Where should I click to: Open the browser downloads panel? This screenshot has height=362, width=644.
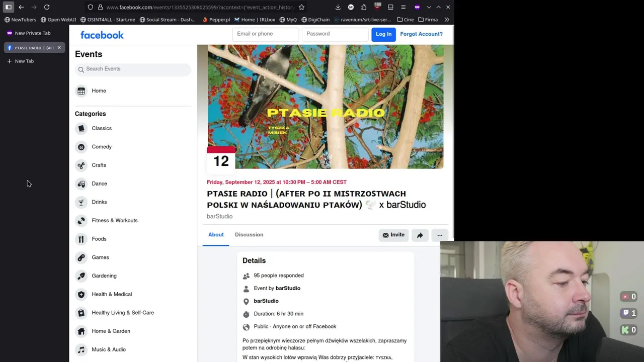coord(338,7)
